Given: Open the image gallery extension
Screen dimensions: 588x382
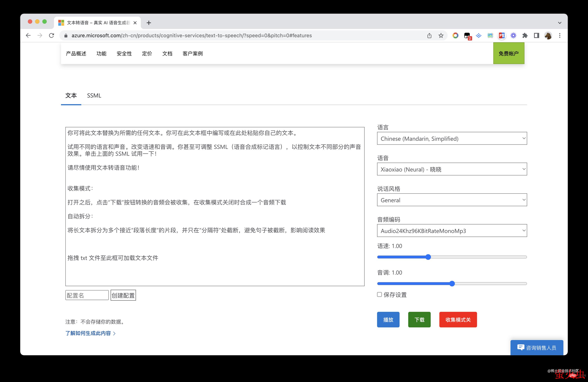Looking at the screenshot, I should click(x=490, y=36).
